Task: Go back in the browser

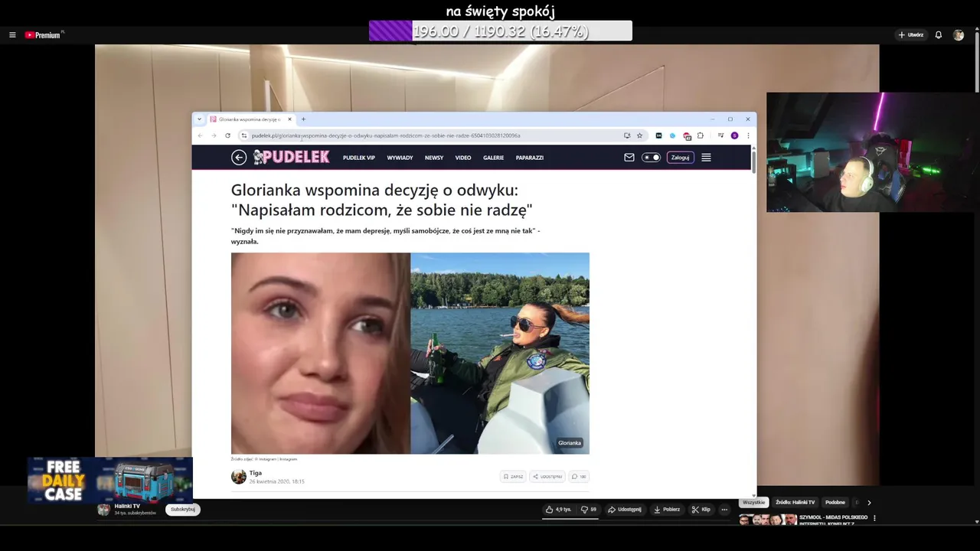Action: (200, 135)
